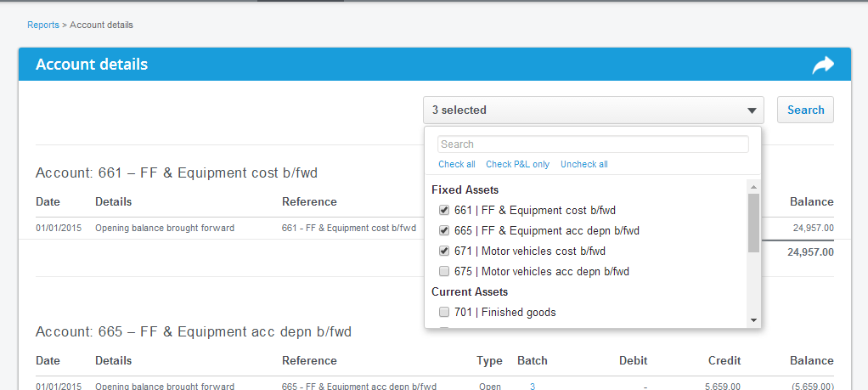This screenshot has height=390, width=868.
Task: Click 'Account: 661 – FF & Equipment cost b/fwd' heading
Action: 177,172
